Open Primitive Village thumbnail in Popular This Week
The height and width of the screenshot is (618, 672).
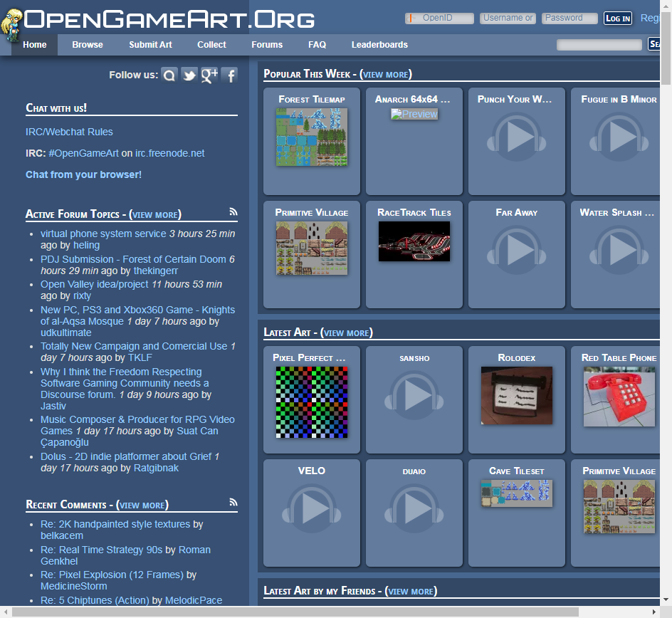312,248
